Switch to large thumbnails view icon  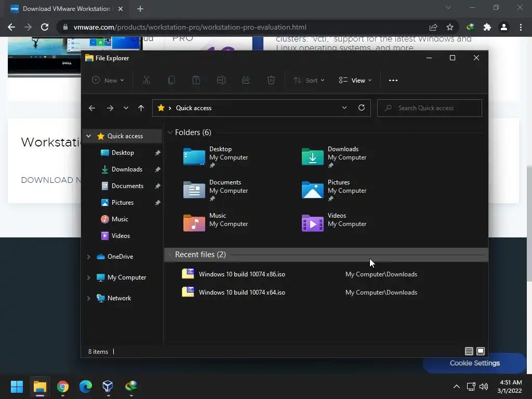(x=481, y=351)
